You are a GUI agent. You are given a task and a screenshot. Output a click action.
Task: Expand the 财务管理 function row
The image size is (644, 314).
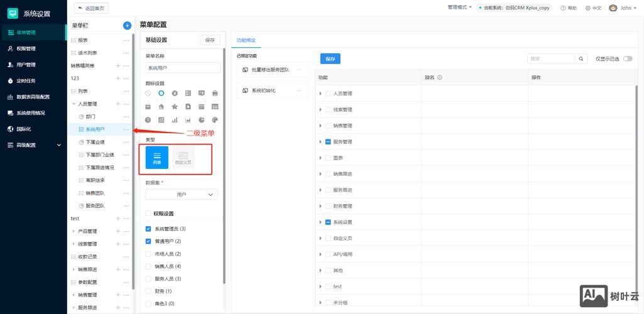pyautogui.click(x=320, y=206)
